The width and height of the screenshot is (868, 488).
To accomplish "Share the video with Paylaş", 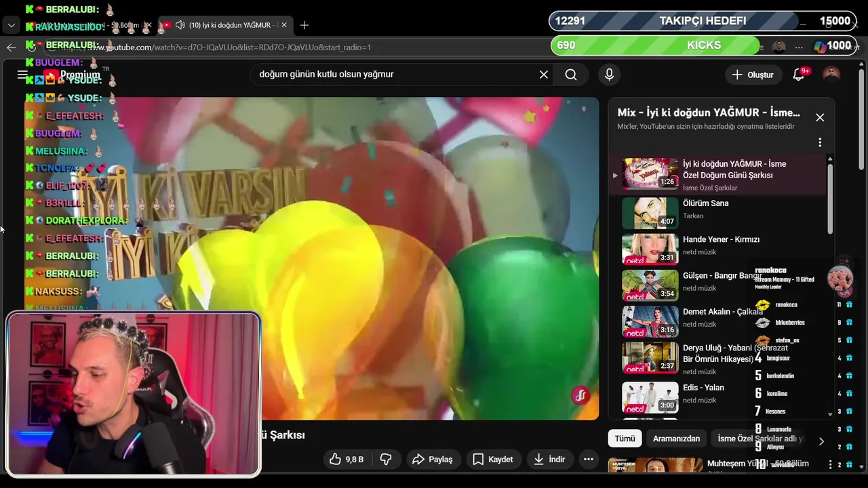I will point(433,460).
